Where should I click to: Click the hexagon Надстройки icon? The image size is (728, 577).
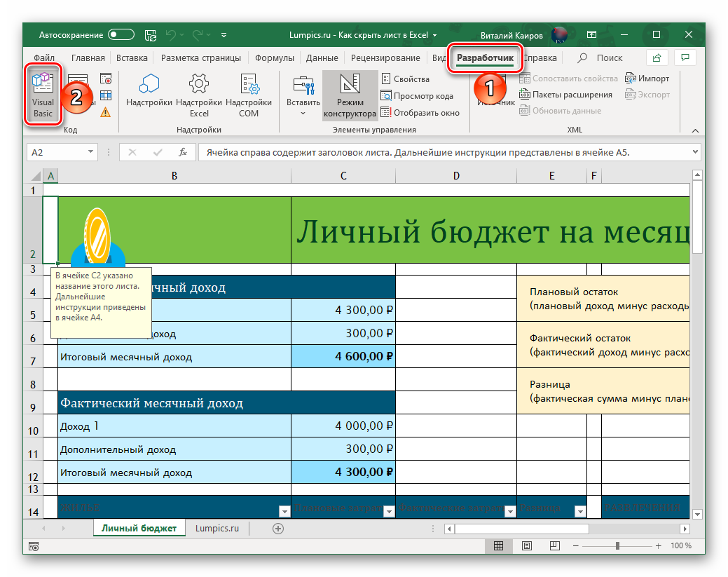149,84
